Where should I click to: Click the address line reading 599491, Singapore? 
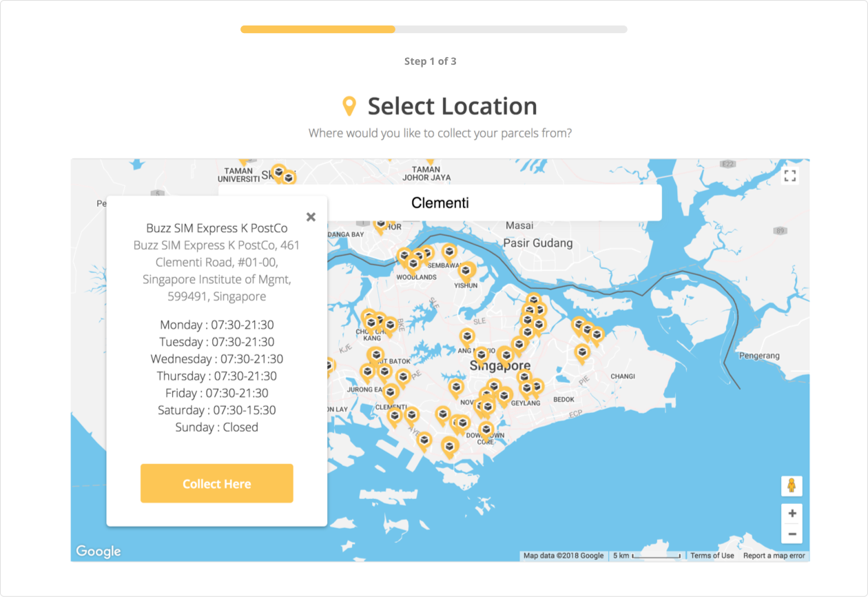point(217,296)
